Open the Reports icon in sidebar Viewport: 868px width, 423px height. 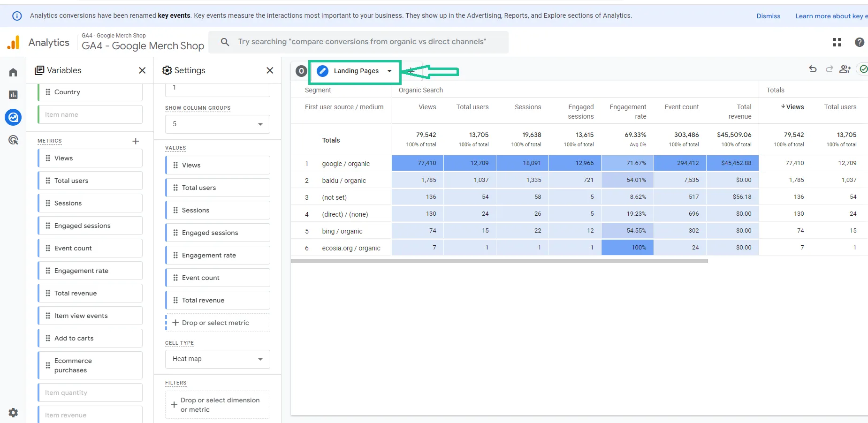[x=13, y=95]
